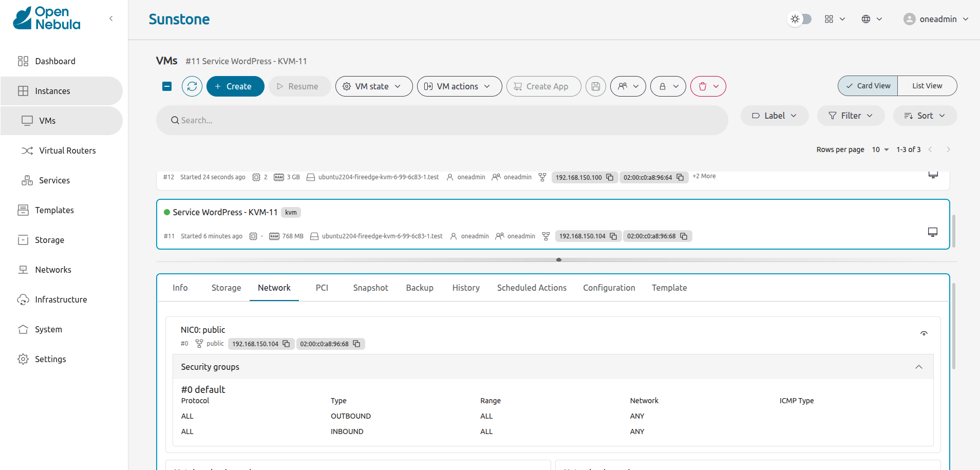Go to Virtual Routers in sidebar
The image size is (980, 470).
tap(67, 151)
